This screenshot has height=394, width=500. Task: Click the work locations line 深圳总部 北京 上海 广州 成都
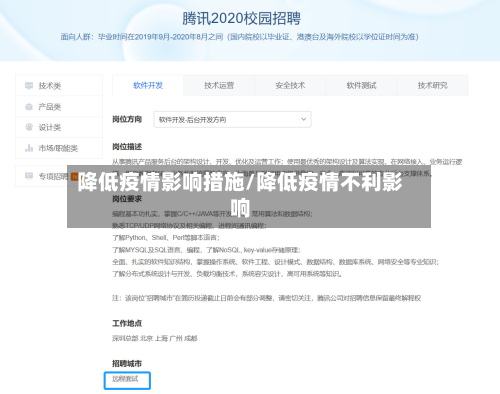click(x=155, y=338)
